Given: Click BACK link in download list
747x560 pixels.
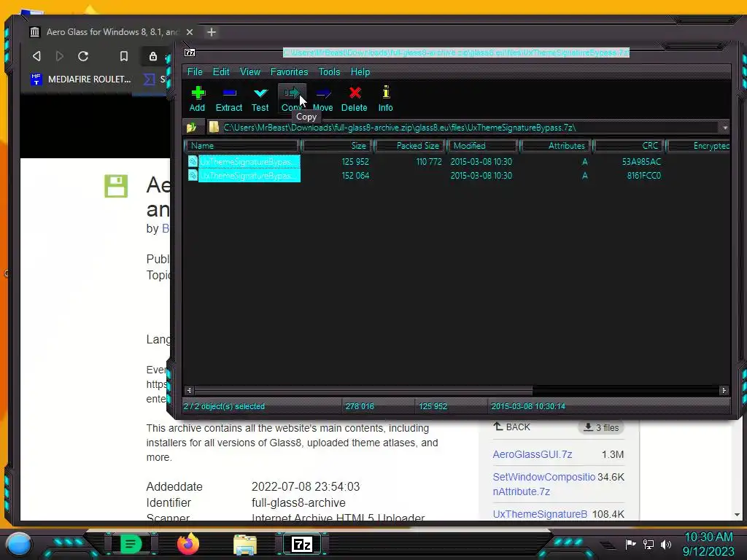Looking at the screenshot, I should 511,427.
